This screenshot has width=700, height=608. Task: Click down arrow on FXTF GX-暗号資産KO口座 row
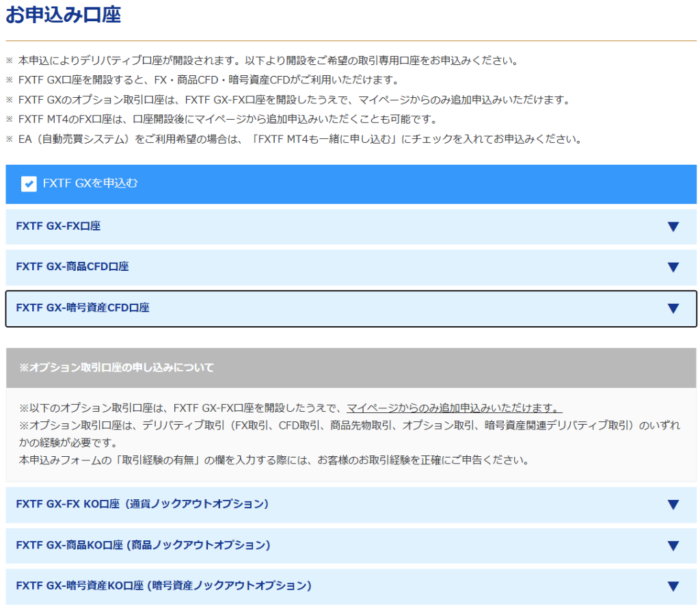tap(673, 586)
